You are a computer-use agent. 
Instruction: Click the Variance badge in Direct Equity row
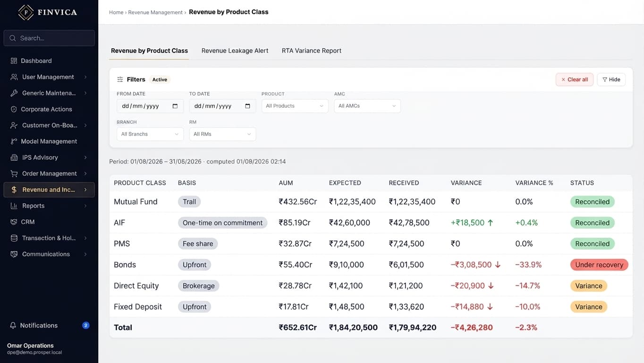click(588, 285)
